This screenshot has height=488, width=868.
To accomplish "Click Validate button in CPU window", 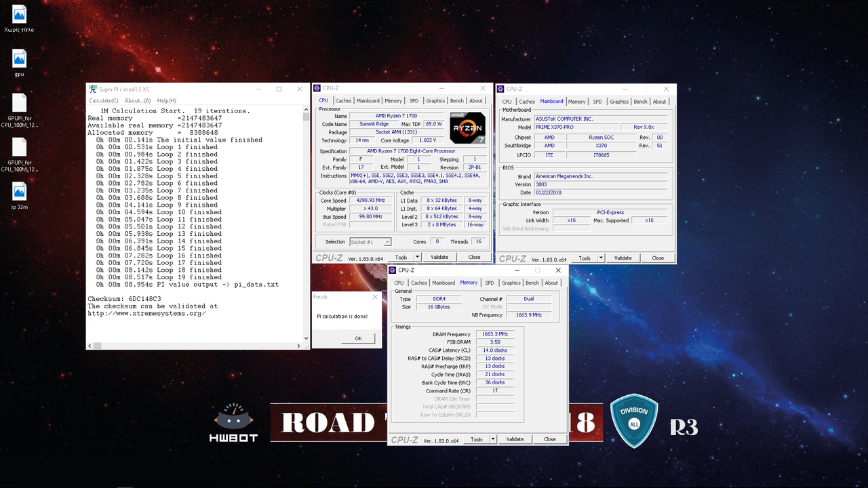I will click(439, 258).
